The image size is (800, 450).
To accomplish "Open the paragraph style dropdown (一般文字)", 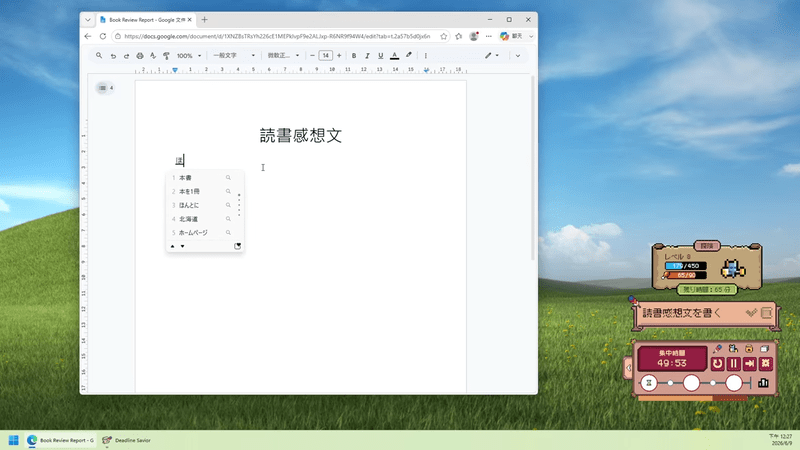I will pos(234,56).
